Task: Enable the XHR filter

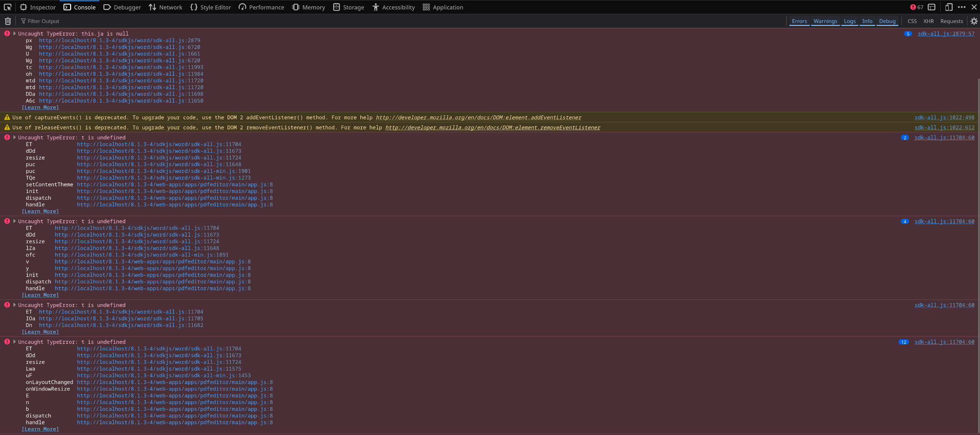Action: click(x=928, y=21)
